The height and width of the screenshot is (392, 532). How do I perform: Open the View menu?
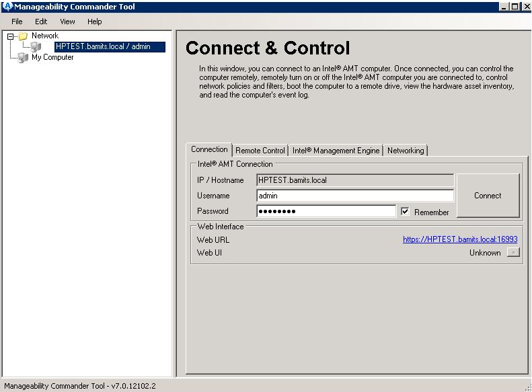67,22
